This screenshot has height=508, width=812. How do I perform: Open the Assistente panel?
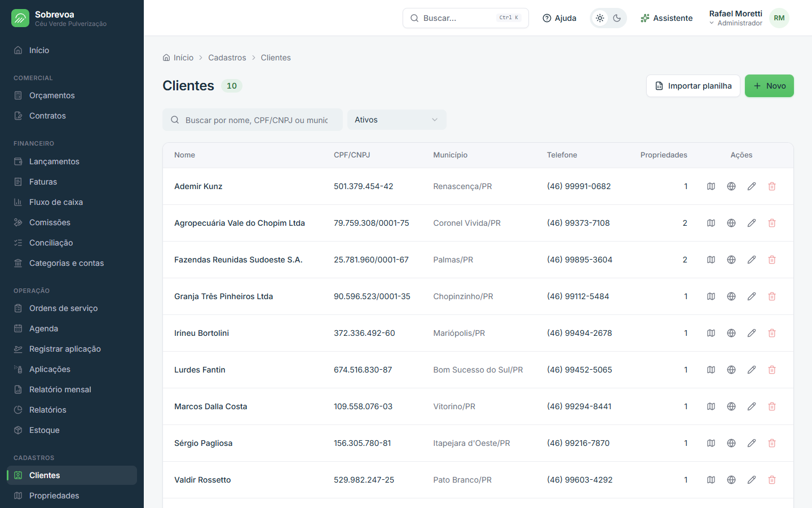click(x=667, y=18)
